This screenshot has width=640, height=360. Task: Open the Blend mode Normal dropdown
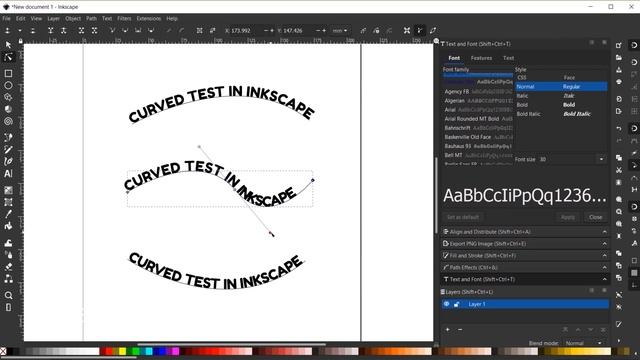[584, 343]
